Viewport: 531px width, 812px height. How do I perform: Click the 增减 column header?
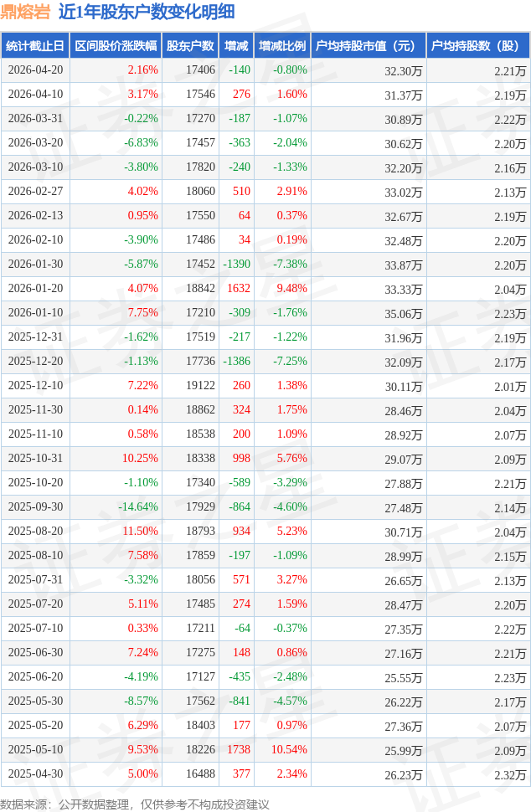(236, 46)
